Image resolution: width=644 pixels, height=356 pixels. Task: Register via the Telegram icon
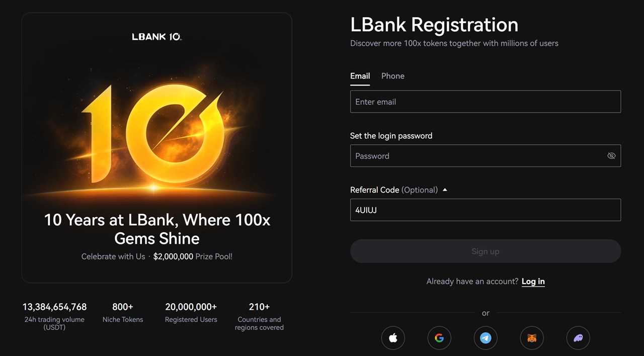pyautogui.click(x=486, y=338)
